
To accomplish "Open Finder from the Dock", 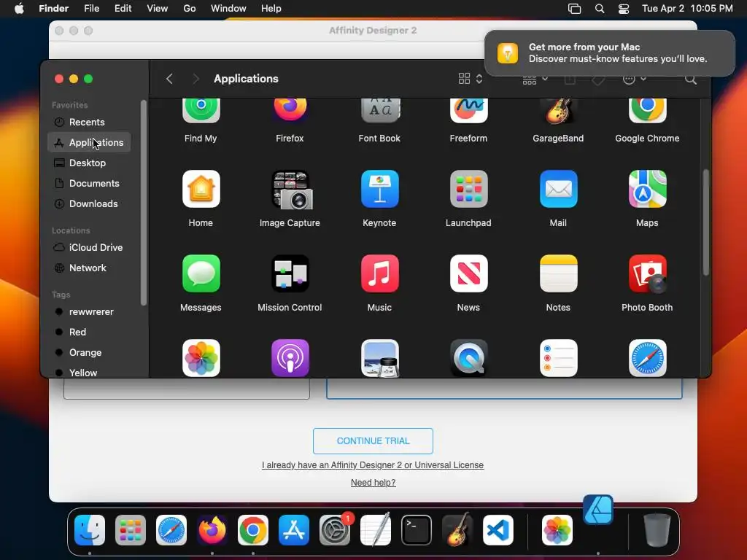I will [x=90, y=530].
